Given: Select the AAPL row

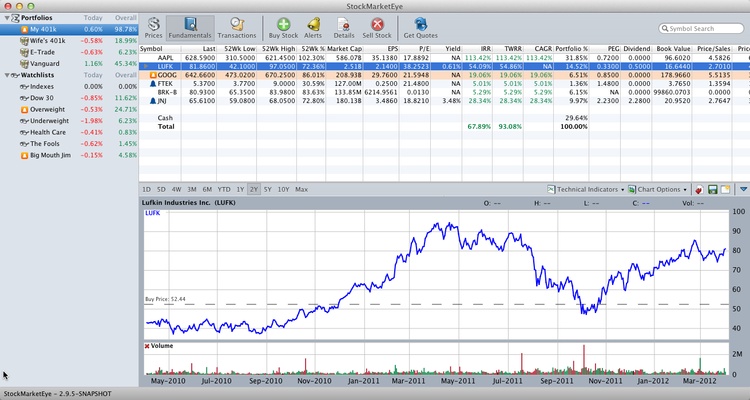Looking at the screenshot, I should [x=444, y=58].
